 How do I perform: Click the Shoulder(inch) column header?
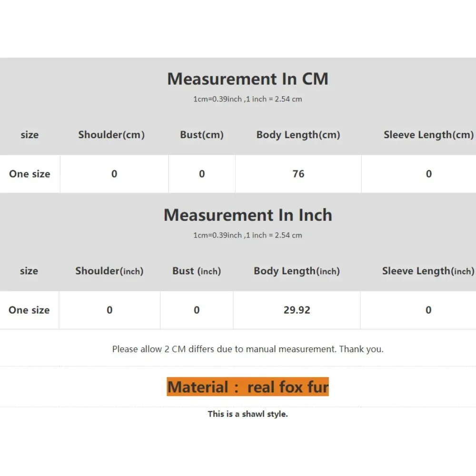tap(109, 271)
